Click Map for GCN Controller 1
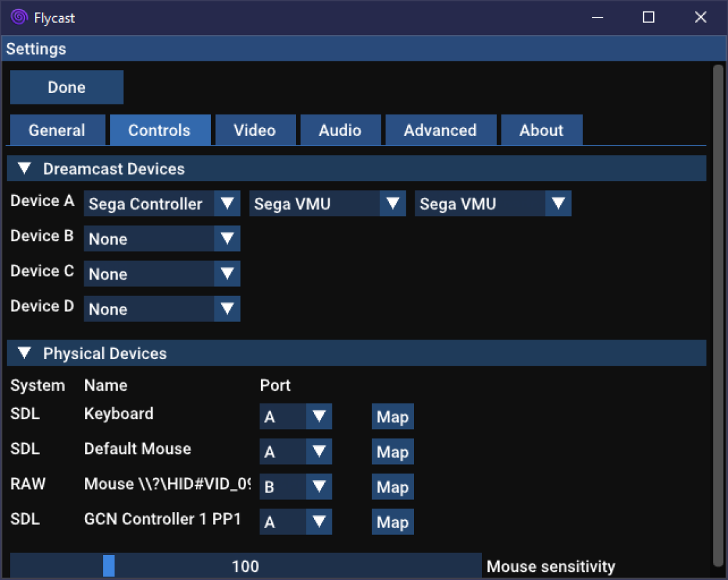Image resolution: width=728 pixels, height=580 pixels. 393,521
